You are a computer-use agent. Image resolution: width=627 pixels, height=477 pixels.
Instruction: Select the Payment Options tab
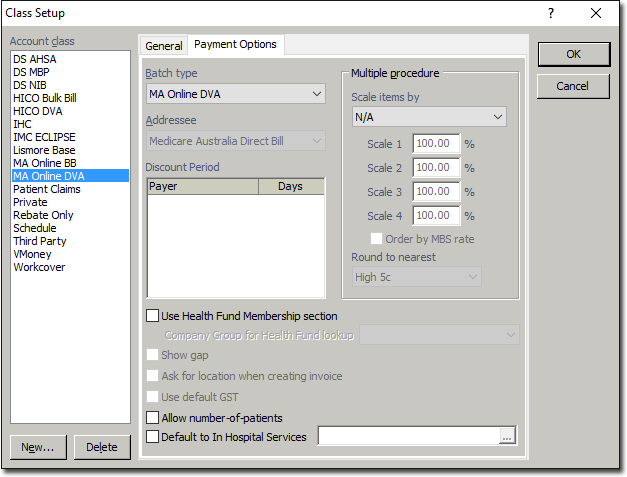236,45
